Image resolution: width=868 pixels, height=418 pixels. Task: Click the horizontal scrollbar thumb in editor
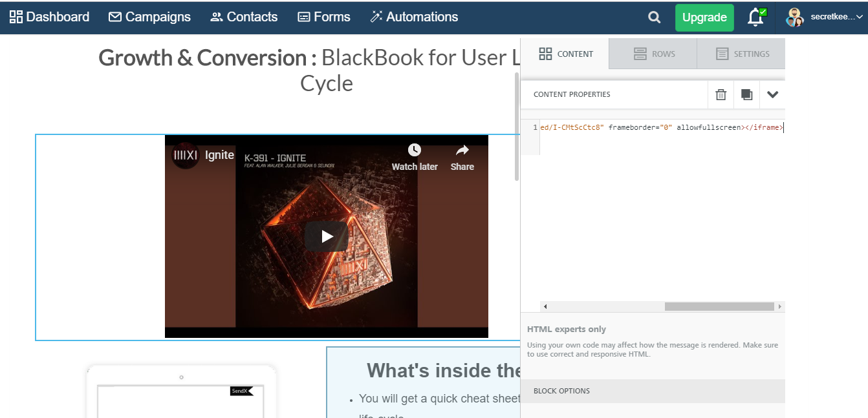(719, 307)
